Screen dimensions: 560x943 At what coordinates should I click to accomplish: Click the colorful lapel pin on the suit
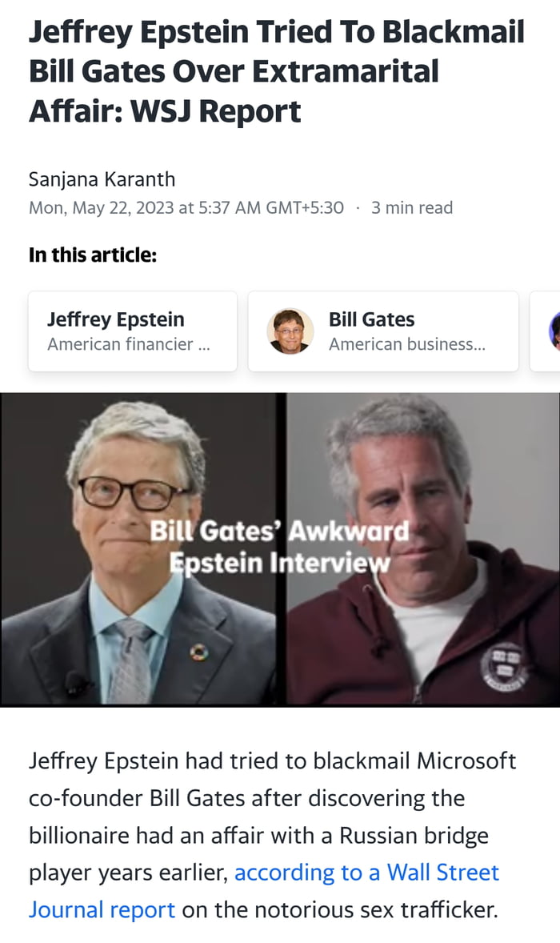[199, 652]
